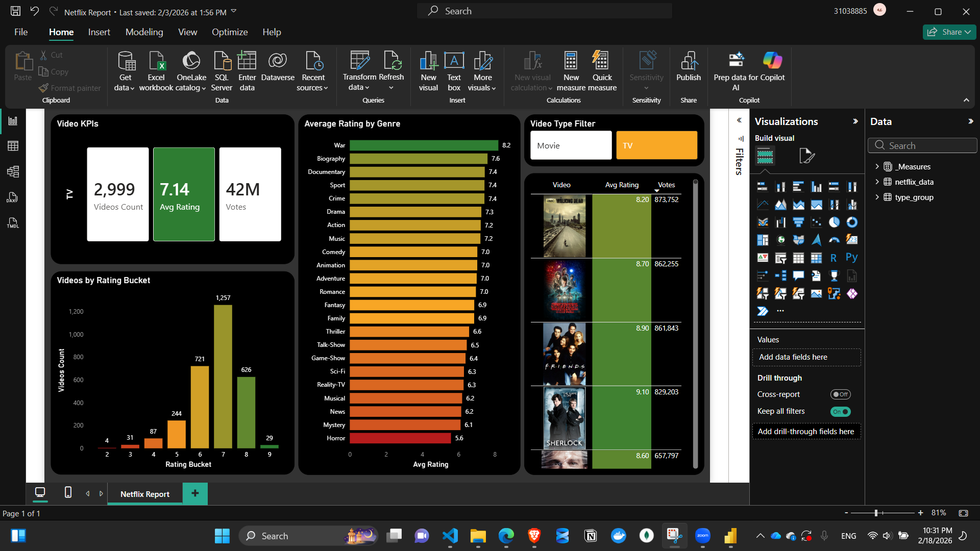Switch to Table view in left sidebar
Screen dimensions: 980x551
(x=13, y=146)
